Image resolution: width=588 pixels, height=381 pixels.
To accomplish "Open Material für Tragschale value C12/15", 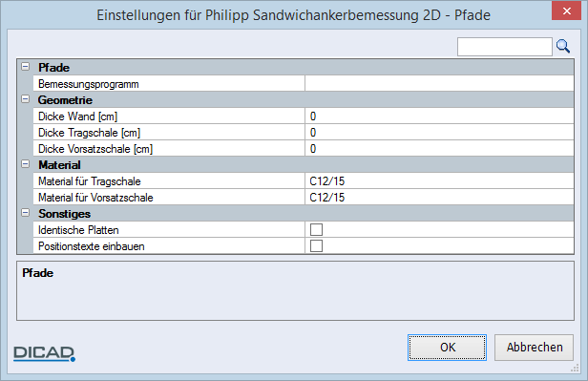I will pyautogui.click(x=439, y=181).
